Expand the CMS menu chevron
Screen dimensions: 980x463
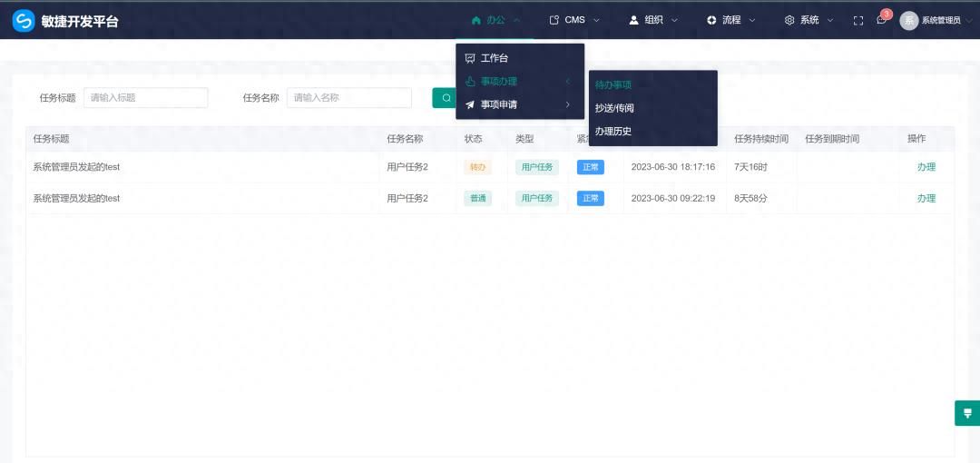coord(595,21)
